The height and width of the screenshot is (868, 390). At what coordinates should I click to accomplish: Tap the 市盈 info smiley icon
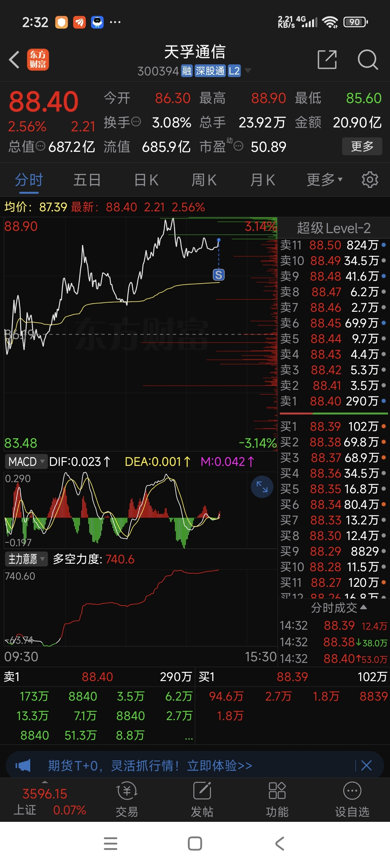pyautogui.click(x=239, y=146)
